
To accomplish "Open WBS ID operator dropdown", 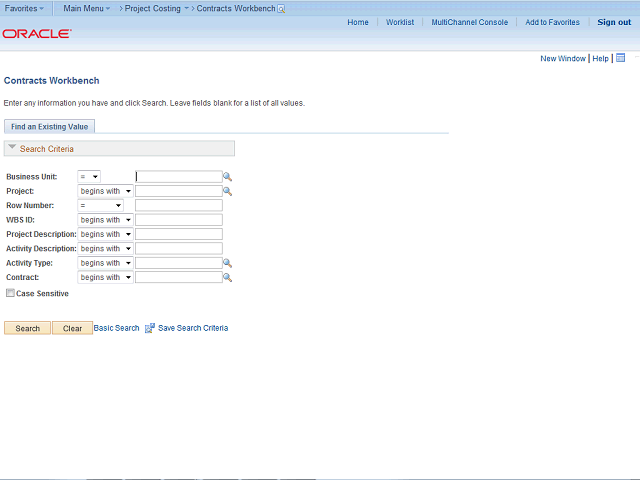I will tap(105, 220).
